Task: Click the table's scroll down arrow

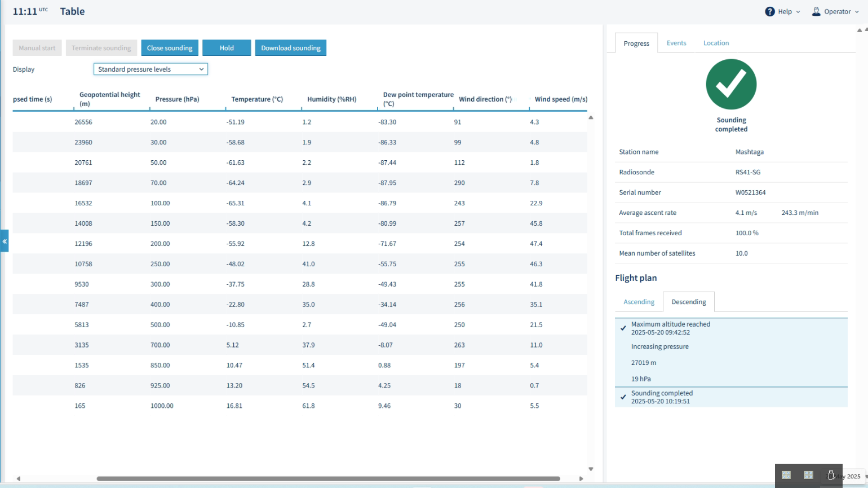Action: (591, 469)
